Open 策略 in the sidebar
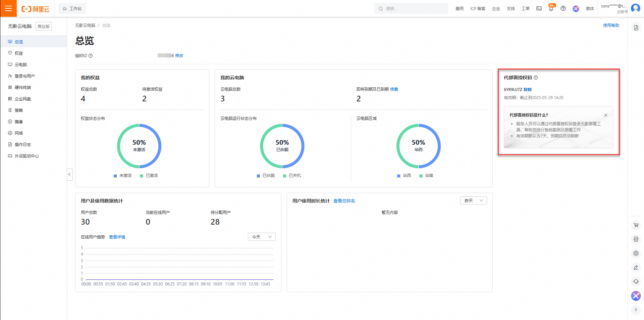 point(34,110)
